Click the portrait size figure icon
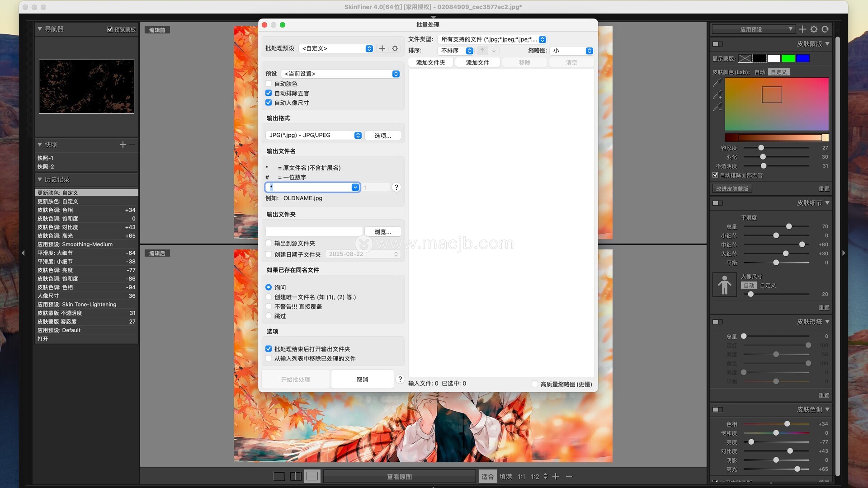 pos(724,285)
